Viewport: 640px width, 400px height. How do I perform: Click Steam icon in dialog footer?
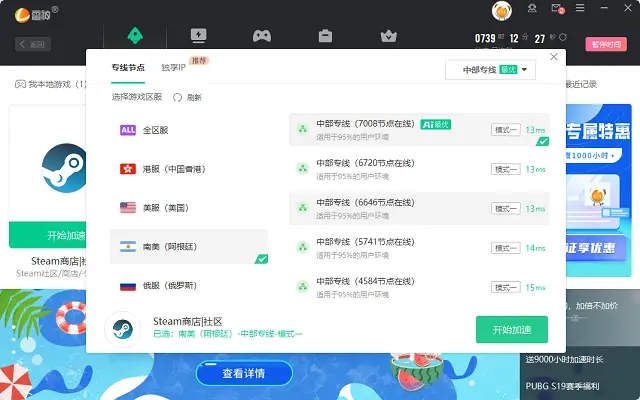pyautogui.click(x=122, y=329)
